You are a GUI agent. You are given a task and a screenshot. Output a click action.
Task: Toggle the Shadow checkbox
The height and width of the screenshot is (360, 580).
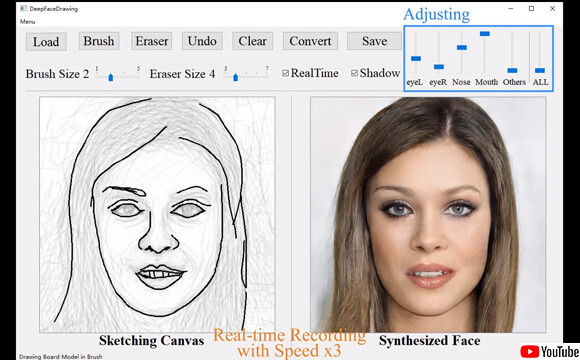(354, 73)
